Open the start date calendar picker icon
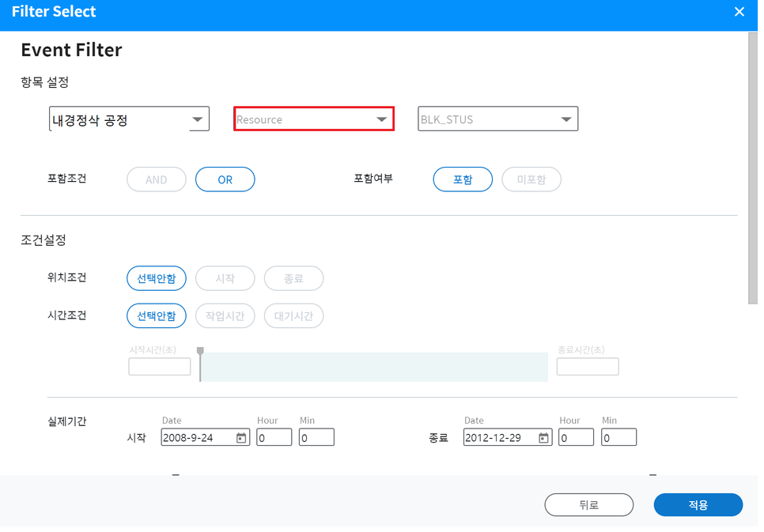The width and height of the screenshot is (764, 532). tap(241, 438)
